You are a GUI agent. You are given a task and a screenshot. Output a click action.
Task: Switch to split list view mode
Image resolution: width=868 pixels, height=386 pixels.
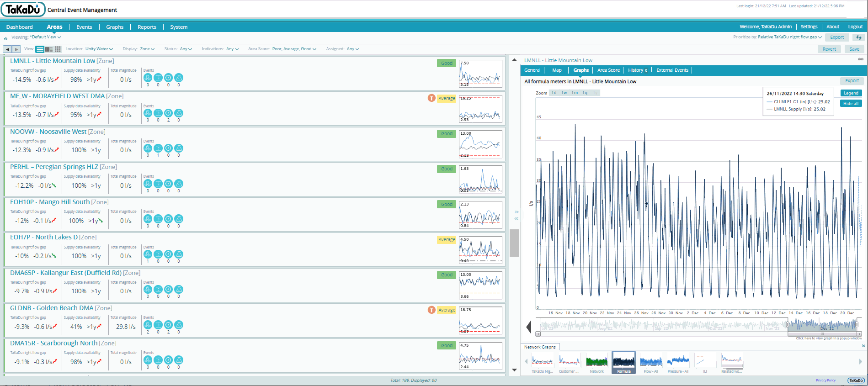(48, 49)
